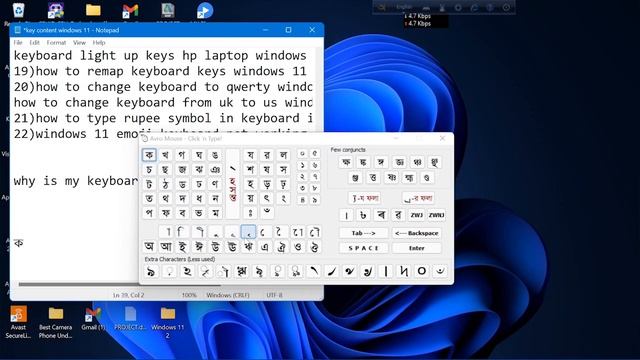Click the য-ফলা button

(364, 198)
